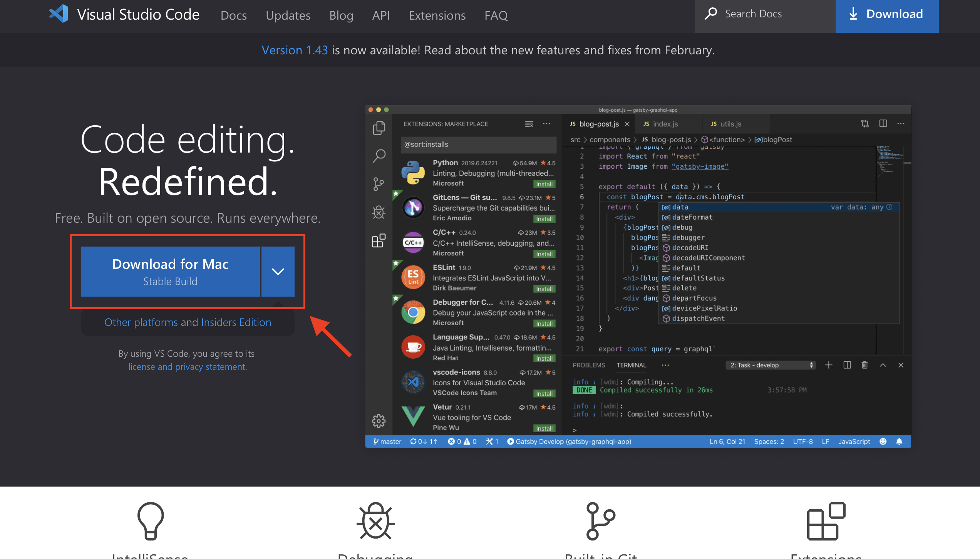
Task: Click Spaces: 2 indentation in status bar
Action: coord(769,441)
